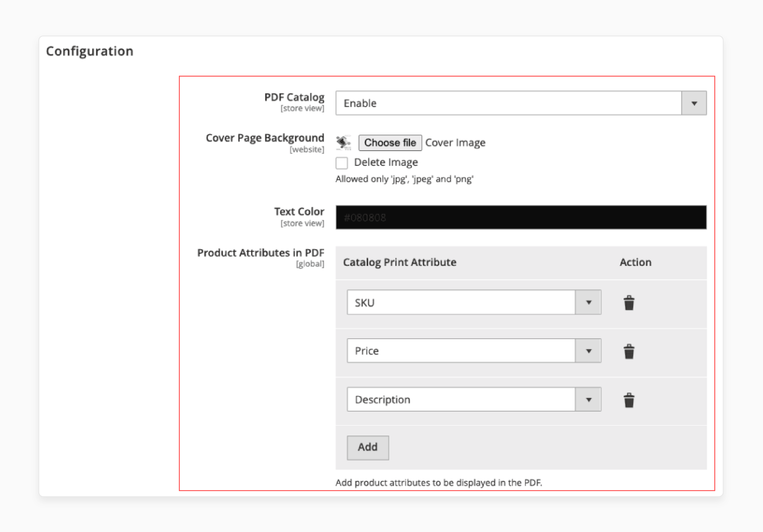Click the Product Attributes in PDF label
The width and height of the screenshot is (763, 532).
[x=261, y=253]
